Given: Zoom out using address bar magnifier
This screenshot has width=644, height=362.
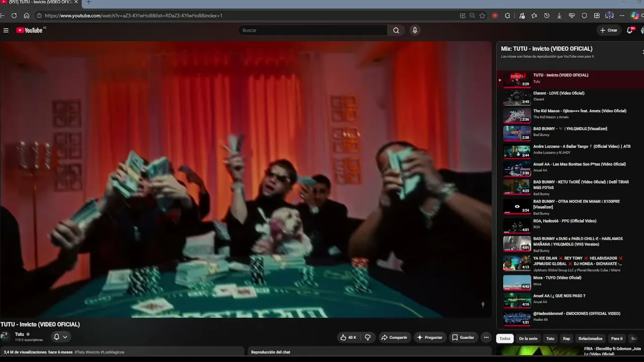Looking at the screenshot, I should tap(472, 16).
